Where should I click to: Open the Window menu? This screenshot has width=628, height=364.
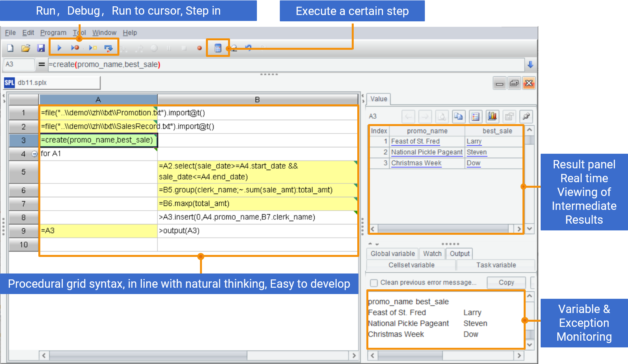point(104,33)
